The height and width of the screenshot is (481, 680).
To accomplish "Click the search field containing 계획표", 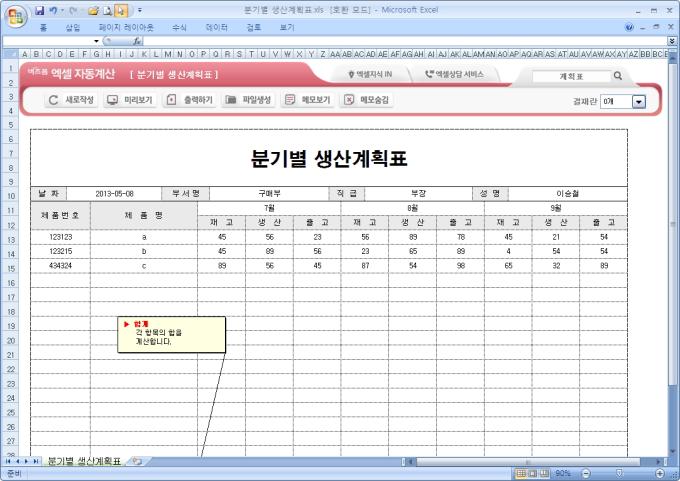I will pyautogui.click(x=571, y=76).
